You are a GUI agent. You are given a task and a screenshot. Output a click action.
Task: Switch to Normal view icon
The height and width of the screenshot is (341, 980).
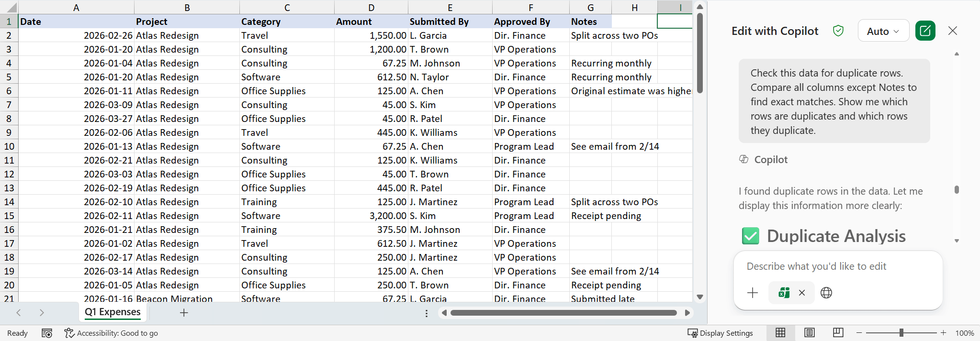point(780,333)
